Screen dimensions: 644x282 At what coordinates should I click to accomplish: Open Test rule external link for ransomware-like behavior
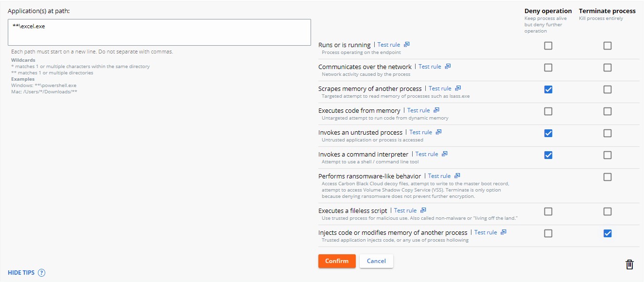click(x=439, y=176)
